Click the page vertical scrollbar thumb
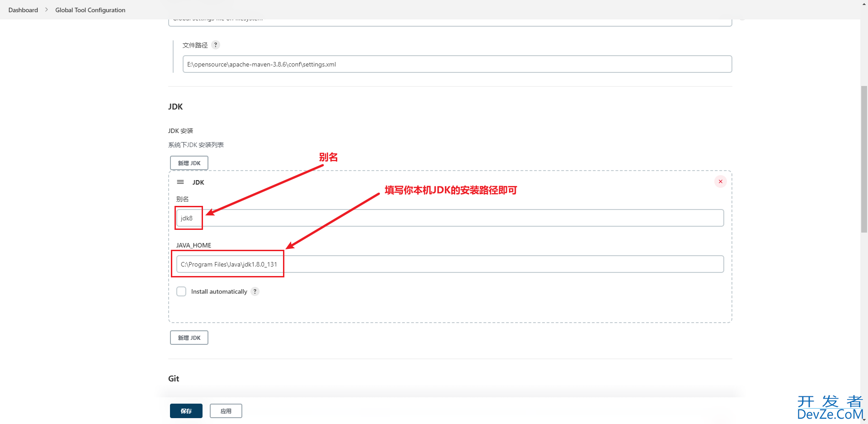The width and height of the screenshot is (868, 424). (x=864, y=158)
